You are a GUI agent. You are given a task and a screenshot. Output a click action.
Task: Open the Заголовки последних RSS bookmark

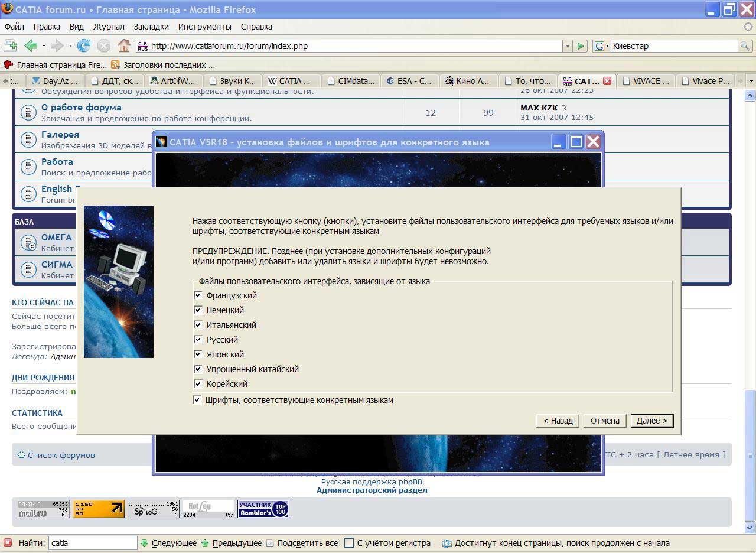point(163,65)
